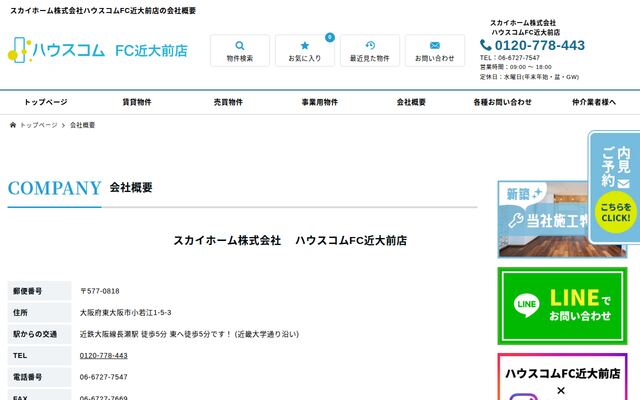Click the home icon in breadcrumb
Viewport: 640px width, 400px height.
(13, 125)
